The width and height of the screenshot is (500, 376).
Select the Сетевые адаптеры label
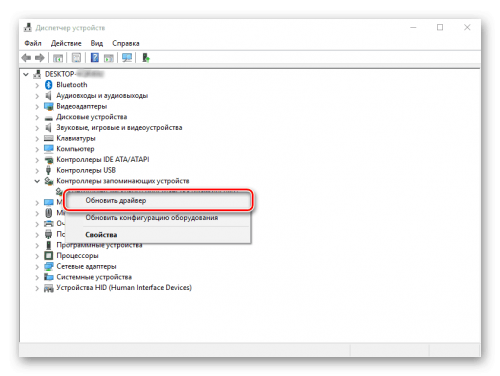coord(86,266)
